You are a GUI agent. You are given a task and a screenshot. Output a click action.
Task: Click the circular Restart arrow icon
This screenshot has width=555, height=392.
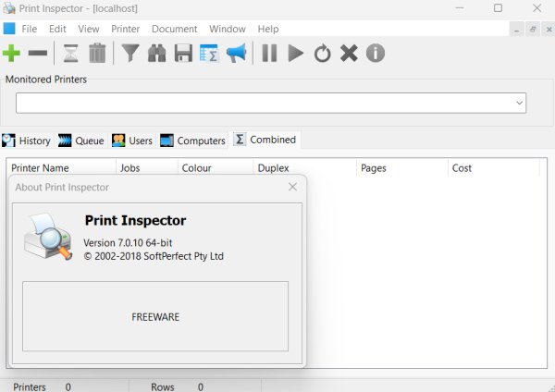[323, 54]
